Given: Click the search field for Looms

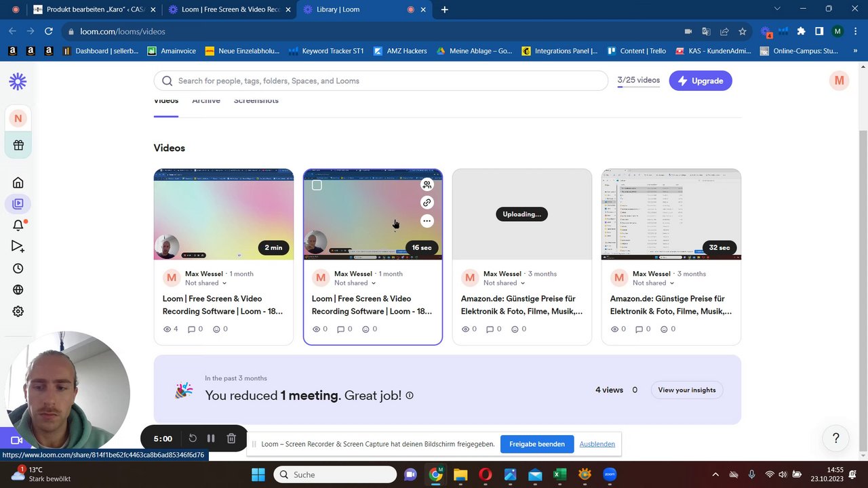Looking at the screenshot, I should tap(381, 81).
